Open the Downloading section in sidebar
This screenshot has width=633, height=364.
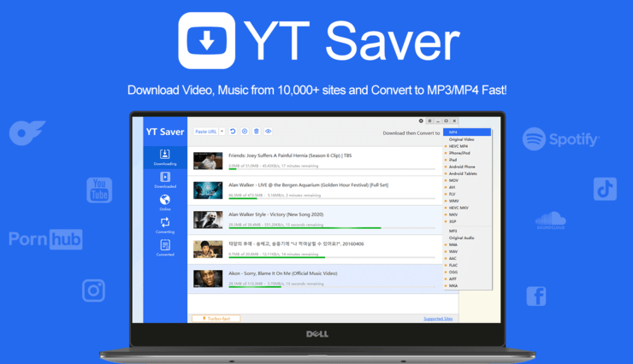tap(165, 157)
